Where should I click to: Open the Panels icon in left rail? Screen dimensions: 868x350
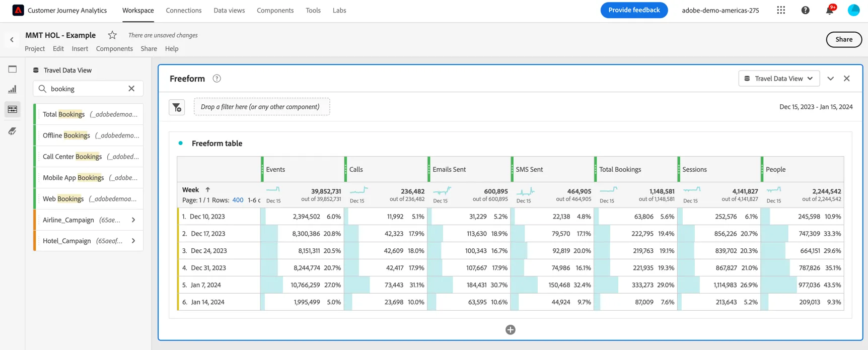13,69
